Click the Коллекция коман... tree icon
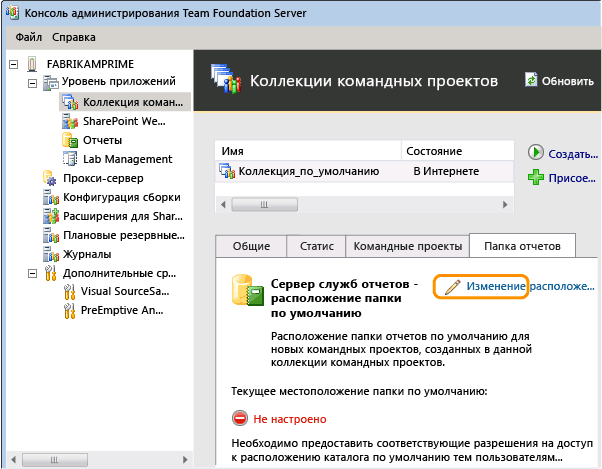Image resolution: width=602 pixels, height=469 pixels. pyautogui.click(x=70, y=102)
